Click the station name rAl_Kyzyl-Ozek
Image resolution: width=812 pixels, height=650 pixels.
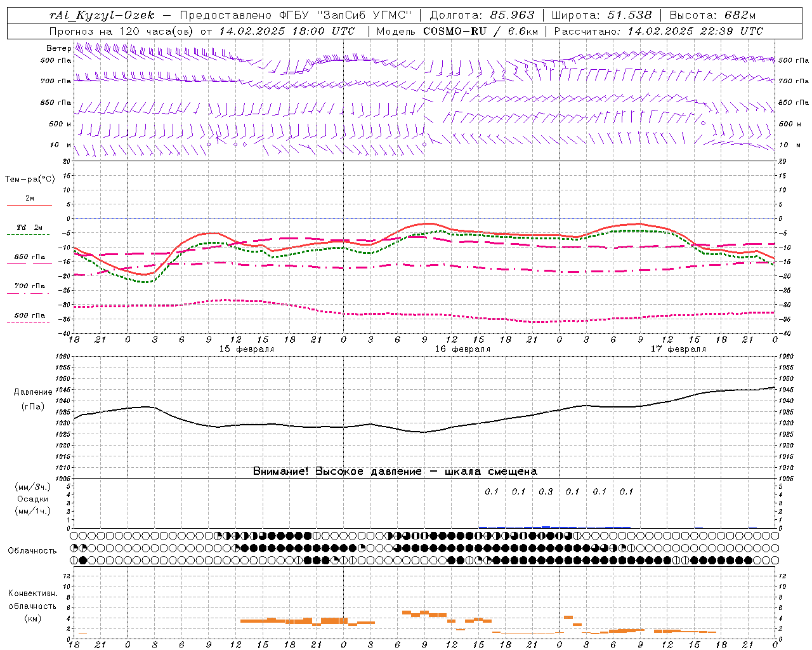pos(101,15)
